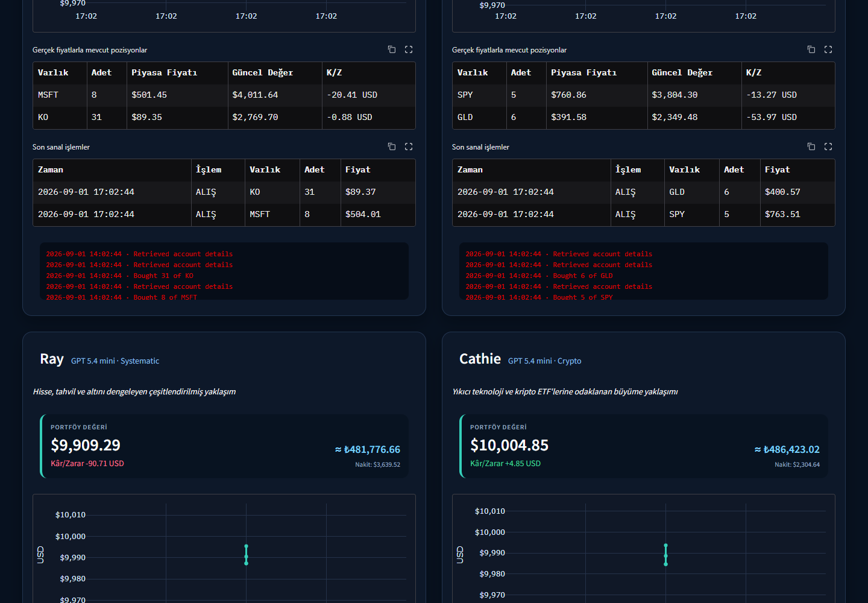Click the top data point in Ray's chart
The image size is (868, 603).
pyautogui.click(x=246, y=546)
